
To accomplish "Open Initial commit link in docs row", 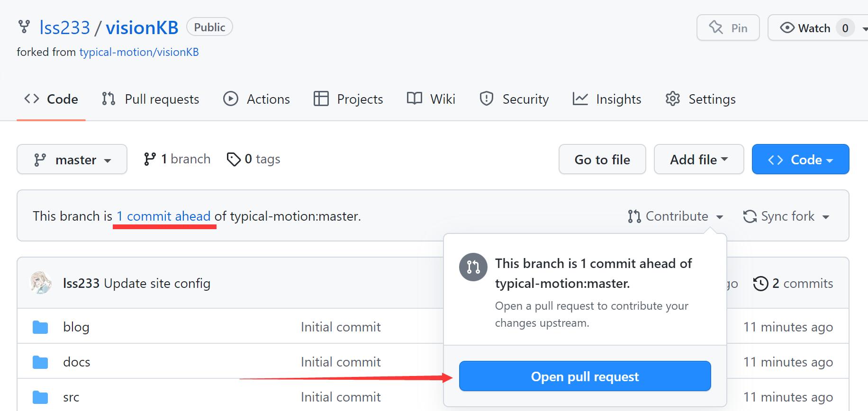I will 341,362.
